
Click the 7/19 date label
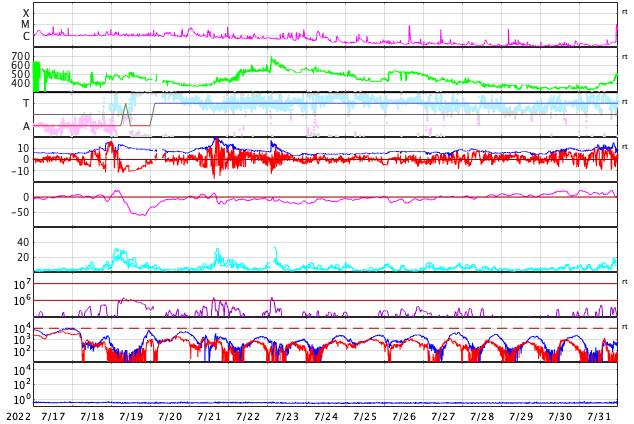tap(131, 416)
